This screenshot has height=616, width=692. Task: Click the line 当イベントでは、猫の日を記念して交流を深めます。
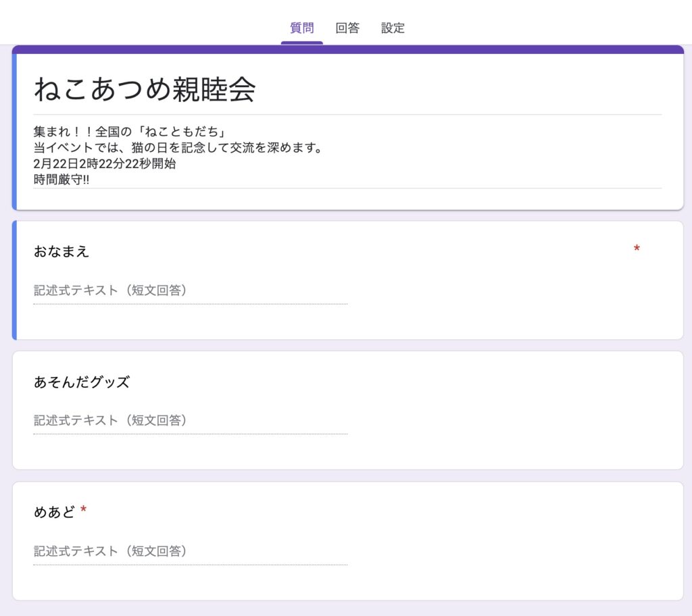[178, 147]
